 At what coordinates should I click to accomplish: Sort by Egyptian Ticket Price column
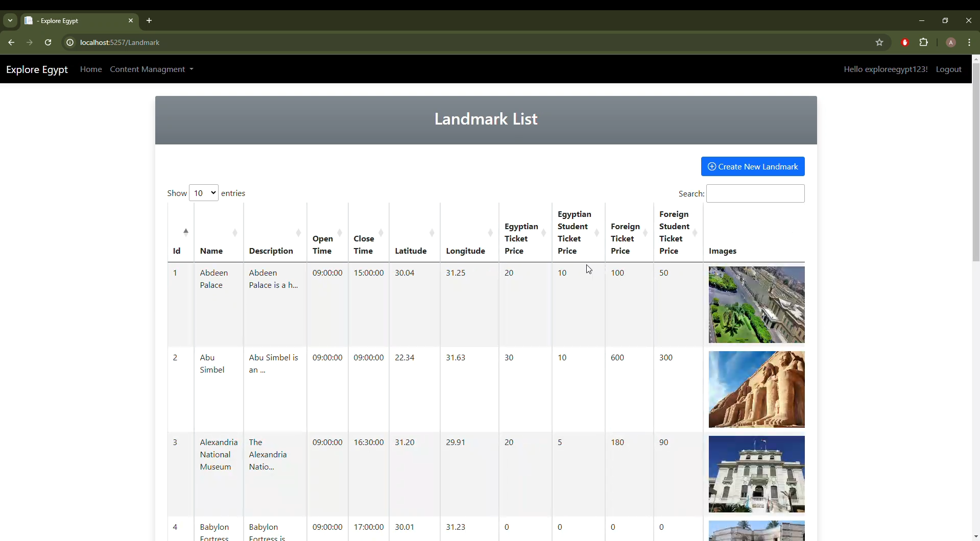(524, 238)
